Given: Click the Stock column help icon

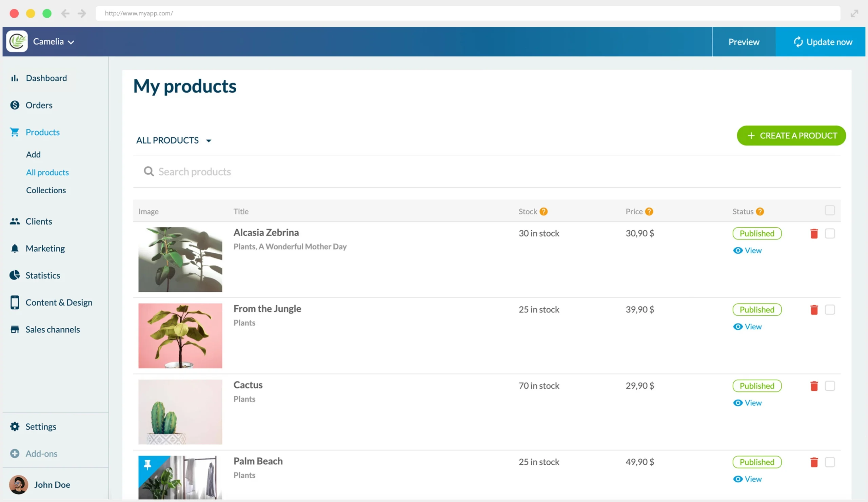Looking at the screenshot, I should click(544, 211).
